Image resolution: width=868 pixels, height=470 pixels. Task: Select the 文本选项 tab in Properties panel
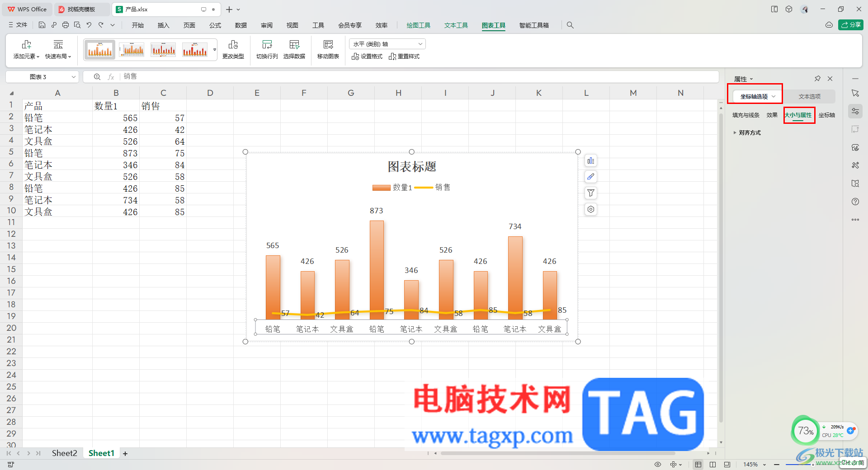tap(809, 96)
